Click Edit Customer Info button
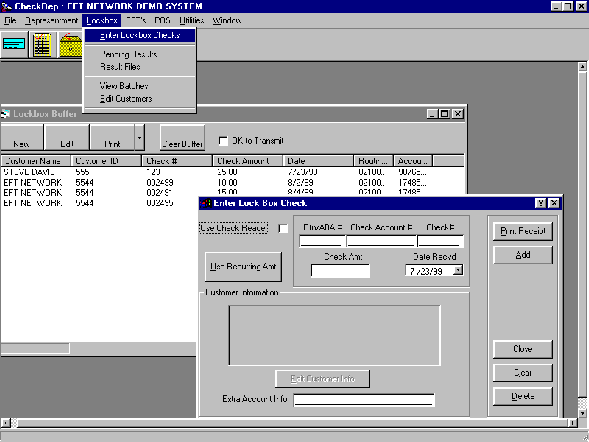Viewport: 589px width, 442px height. tap(322, 379)
